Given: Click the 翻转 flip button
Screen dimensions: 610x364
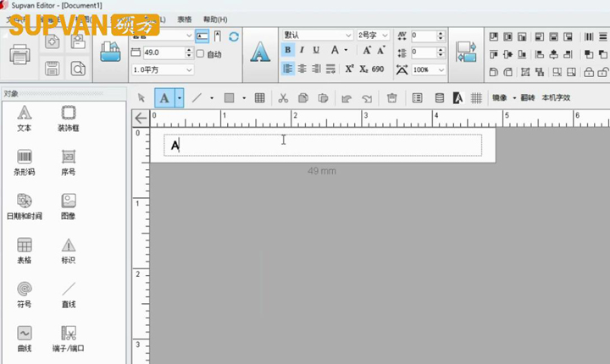Looking at the screenshot, I should [528, 98].
